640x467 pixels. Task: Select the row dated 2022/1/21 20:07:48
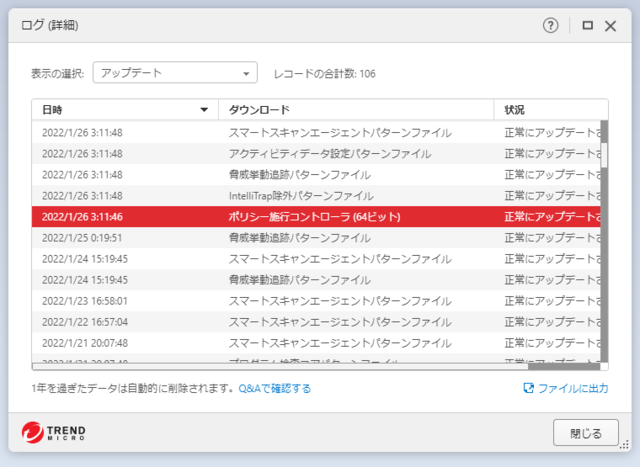(x=316, y=343)
